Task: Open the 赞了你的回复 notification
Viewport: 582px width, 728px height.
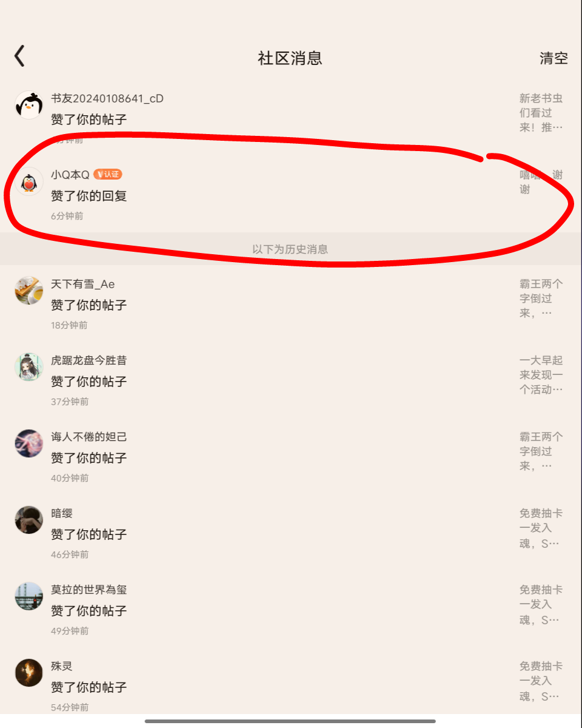Action: (x=89, y=196)
